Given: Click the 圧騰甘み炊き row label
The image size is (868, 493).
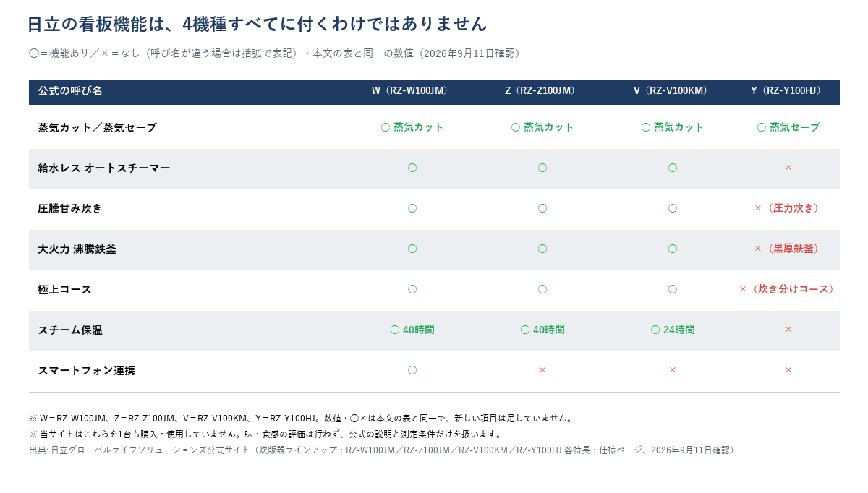Looking at the screenshot, I should pyautogui.click(x=70, y=208).
